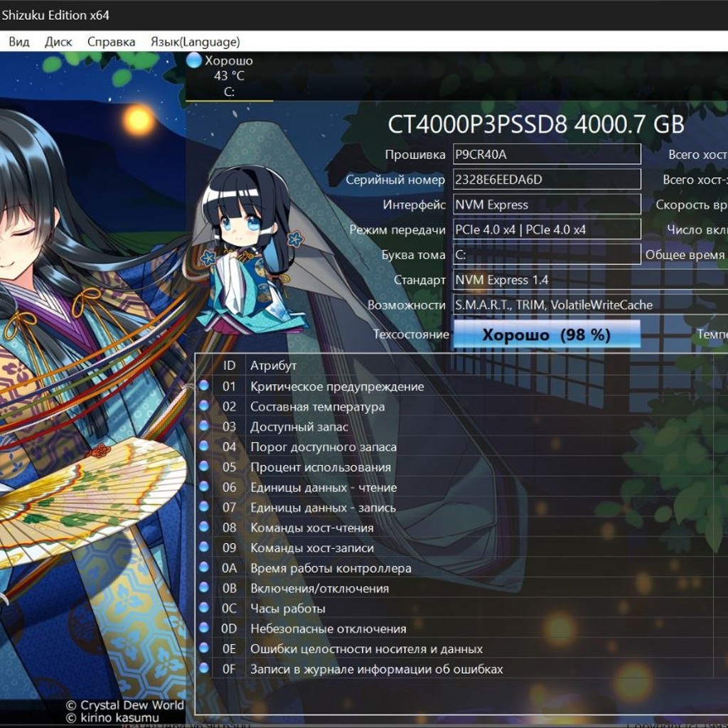The height and width of the screenshot is (728, 728).
Task: Click the Режим передачи field PCIe 4.0 x4
Action: pos(547,230)
